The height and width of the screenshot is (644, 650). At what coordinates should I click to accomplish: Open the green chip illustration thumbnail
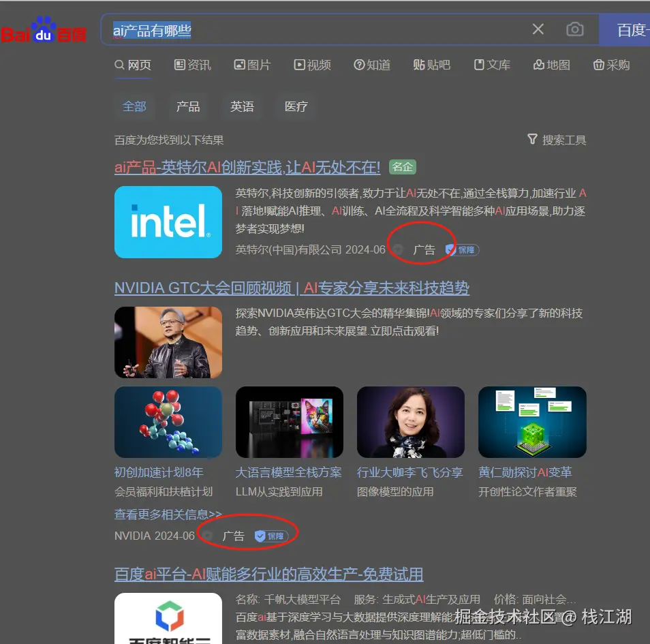point(532,422)
